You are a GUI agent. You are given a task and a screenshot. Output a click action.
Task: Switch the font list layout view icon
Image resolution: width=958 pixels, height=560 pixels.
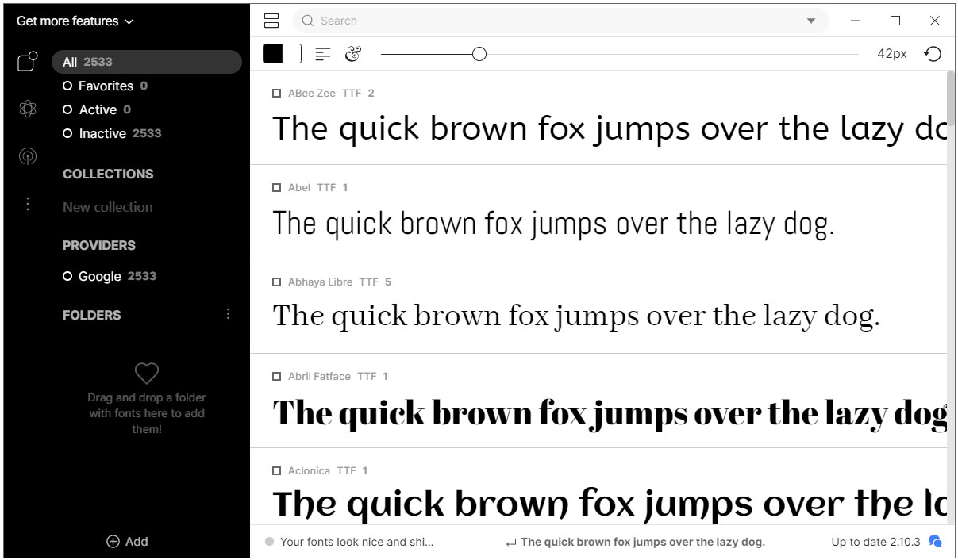(272, 21)
